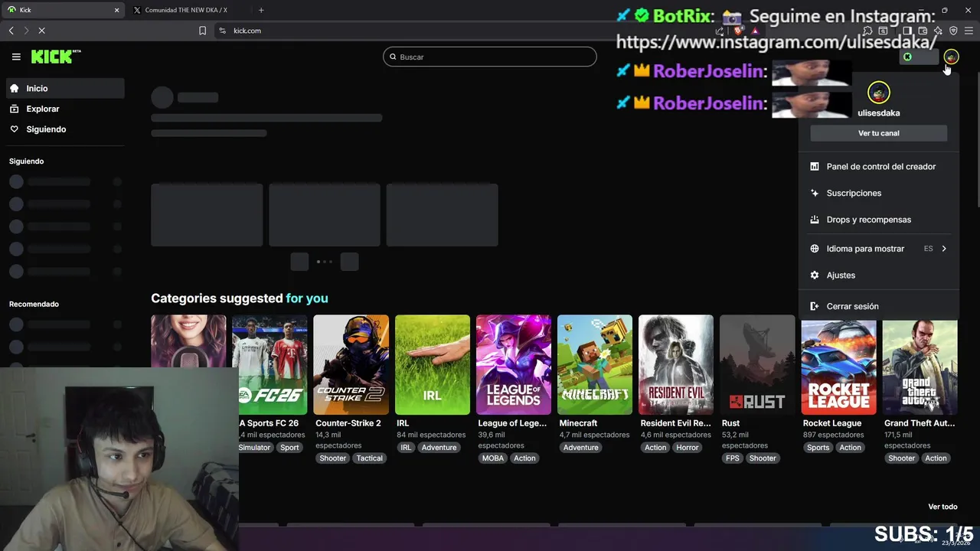This screenshot has height=551, width=980.
Task: Open the Brave VPN shield icon
Action: [x=953, y=31]
